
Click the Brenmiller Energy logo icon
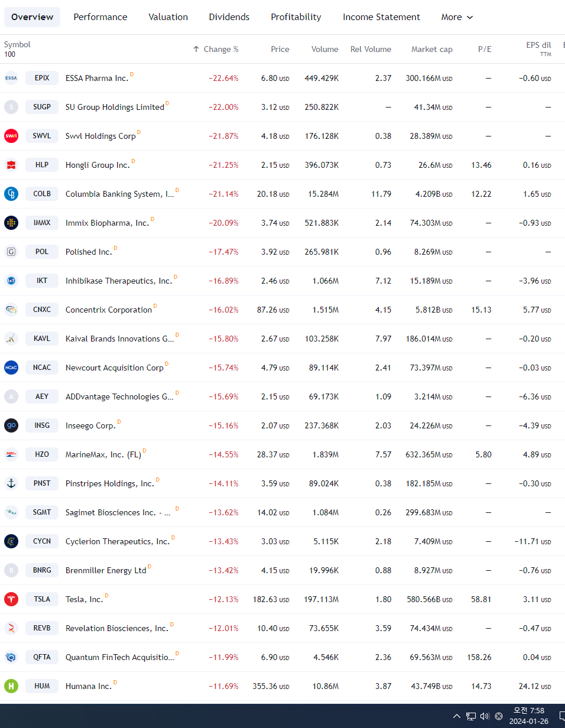[x=11, y=570]
